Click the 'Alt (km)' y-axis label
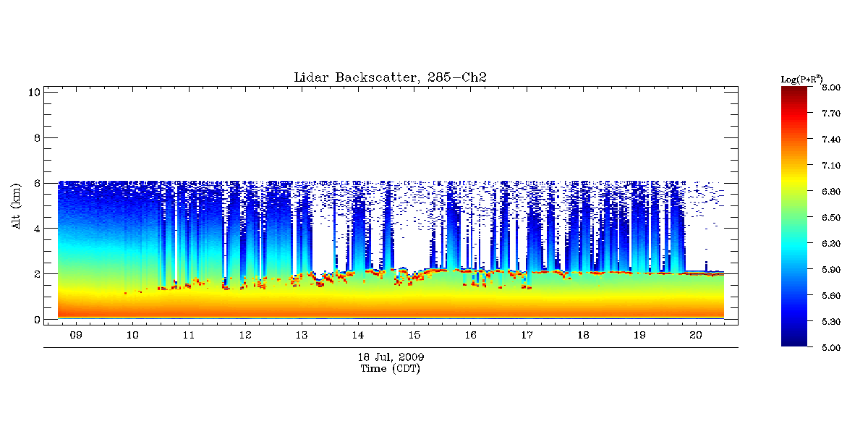 (x=16, y=205)
